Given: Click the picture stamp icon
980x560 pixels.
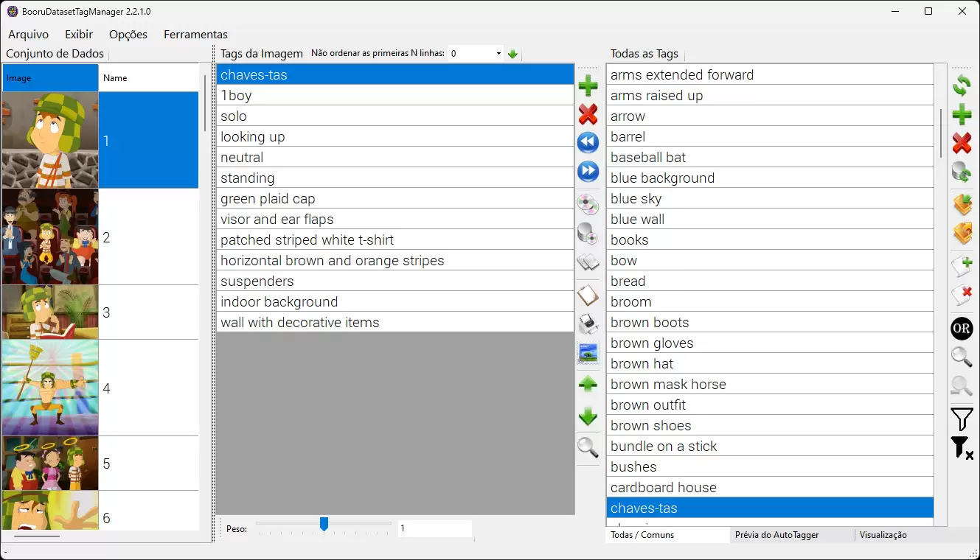Looking at the screenshot, I should coord(588,353).
